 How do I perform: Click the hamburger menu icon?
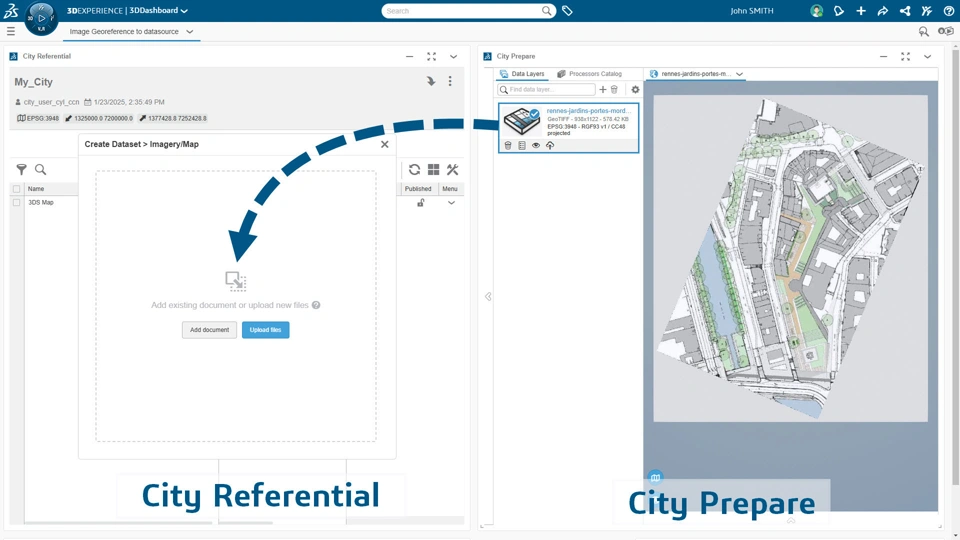coord(10,31)
